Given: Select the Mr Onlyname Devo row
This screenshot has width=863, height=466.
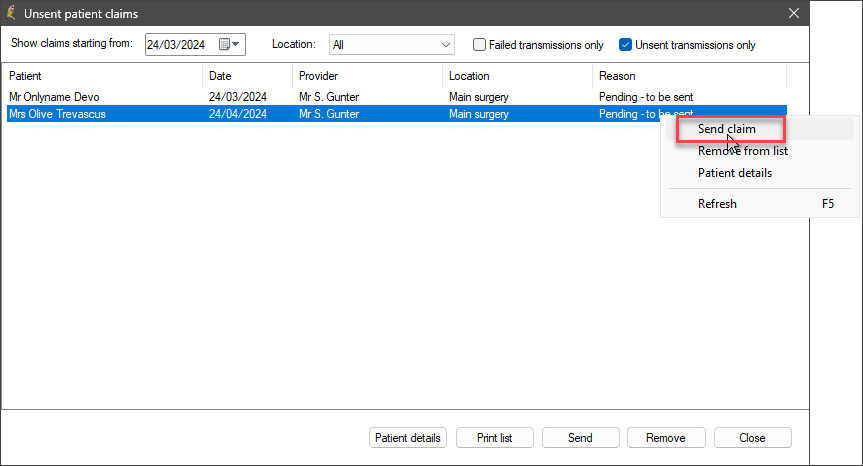Looking at the screenshot, I should [396, 97].
